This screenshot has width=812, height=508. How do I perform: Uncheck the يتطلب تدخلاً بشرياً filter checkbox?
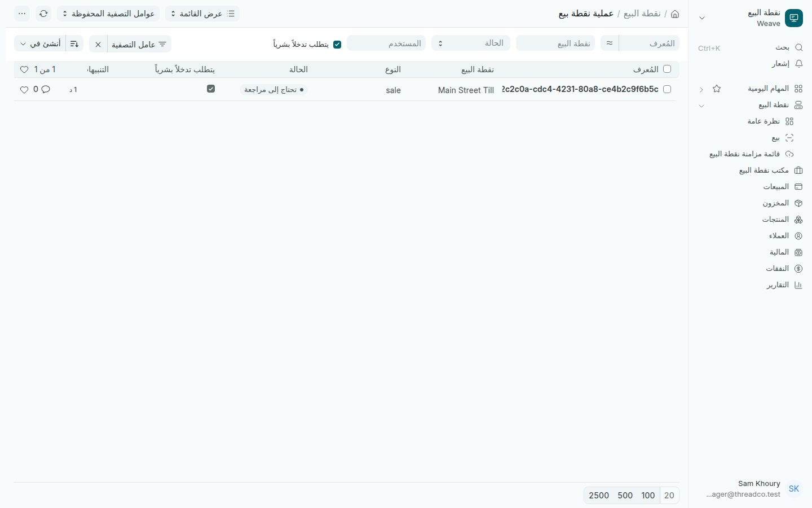coord(337,44)
